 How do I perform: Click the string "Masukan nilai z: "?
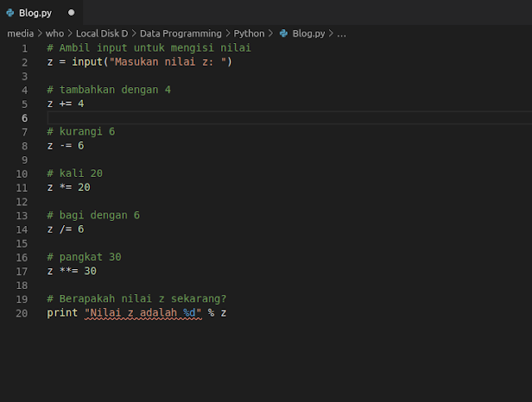[x=168, y=62]
